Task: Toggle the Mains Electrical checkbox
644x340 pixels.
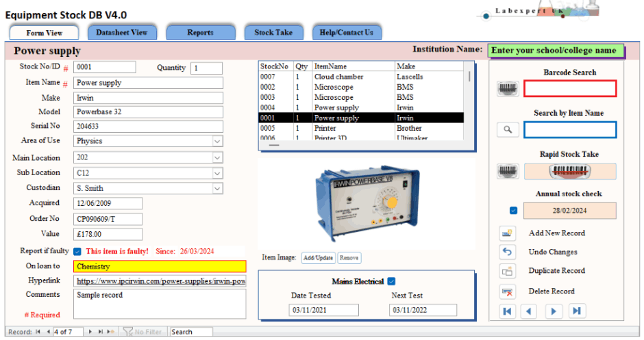Action: pos(391,281)
